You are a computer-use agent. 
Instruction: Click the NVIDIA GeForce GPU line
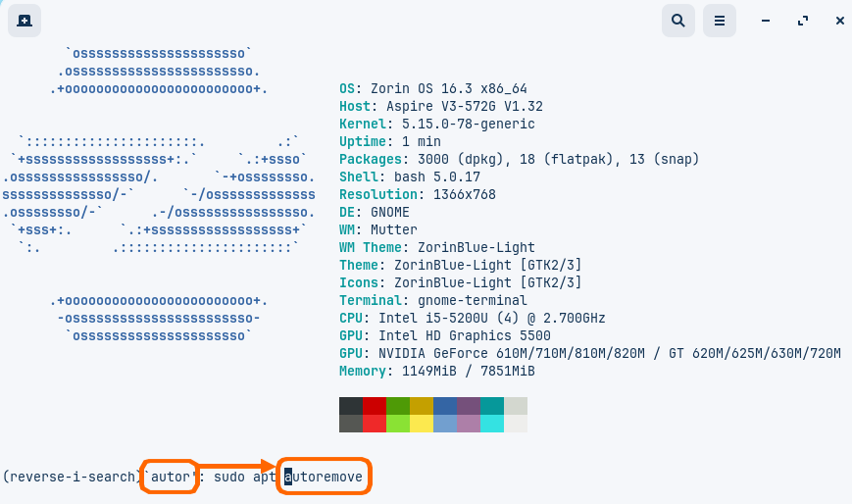click(589, 354)
